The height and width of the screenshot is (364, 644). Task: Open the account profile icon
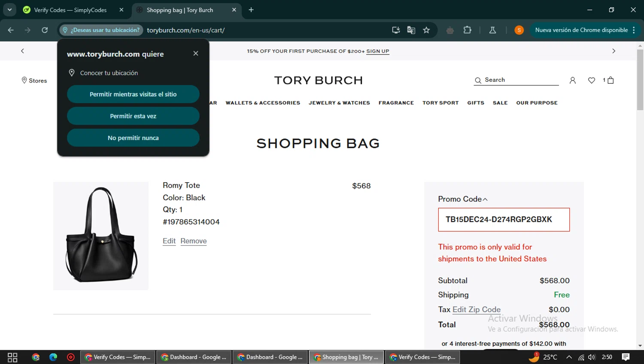click(x=572, y=80)
